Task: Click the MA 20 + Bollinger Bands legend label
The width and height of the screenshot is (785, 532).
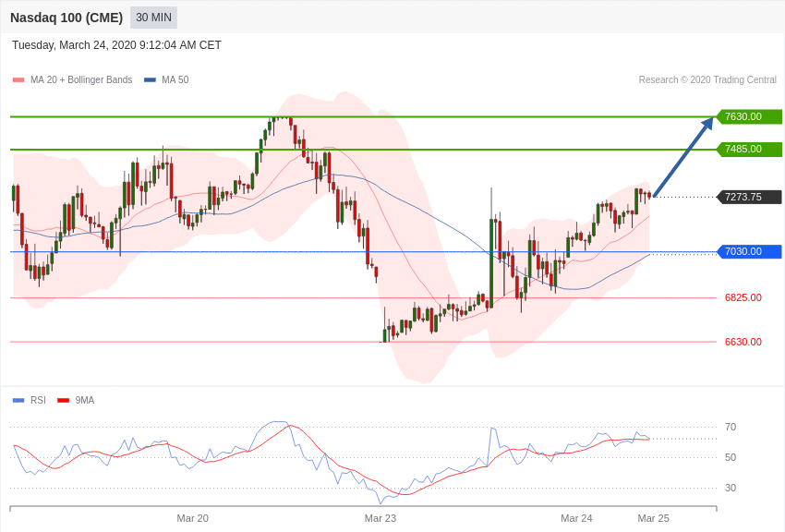Action: pyautogui.click(x=81, y=79)
